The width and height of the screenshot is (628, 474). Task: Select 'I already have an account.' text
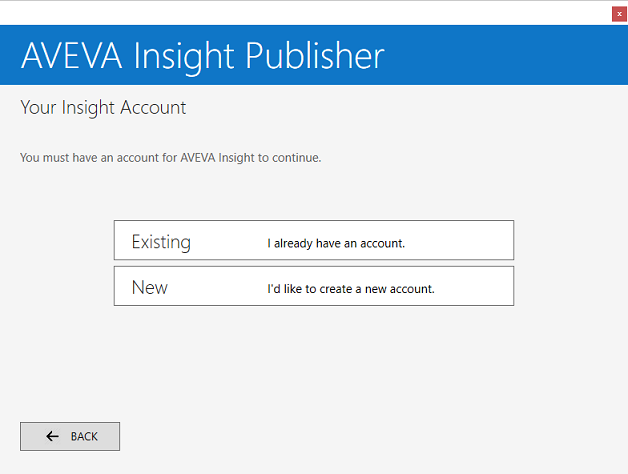click(336, 243)
